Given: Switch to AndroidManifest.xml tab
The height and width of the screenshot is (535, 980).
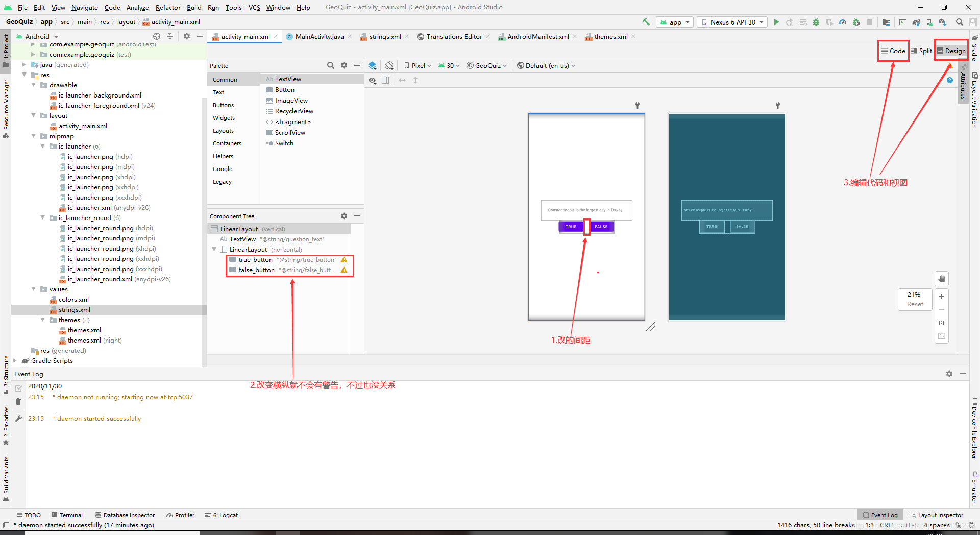Looking at the screenshot, I should (x=538, y=37).
